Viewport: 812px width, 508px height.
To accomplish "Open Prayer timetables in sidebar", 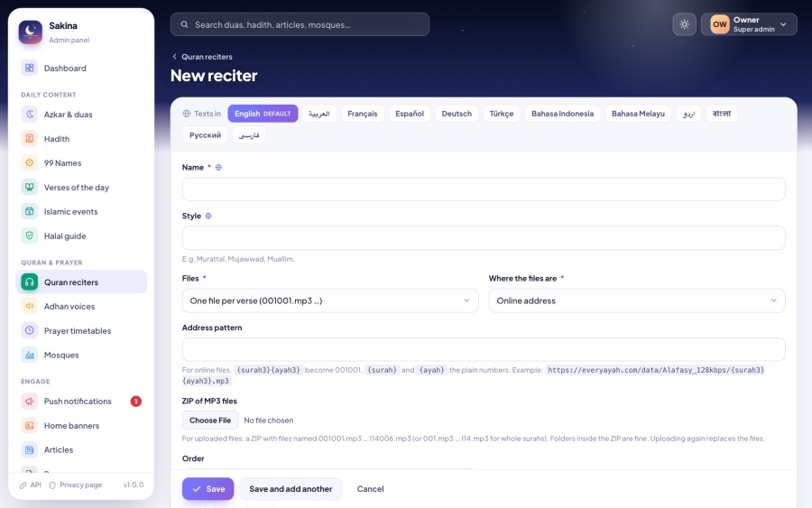I will pyautogui.click(x=81, y=330).
